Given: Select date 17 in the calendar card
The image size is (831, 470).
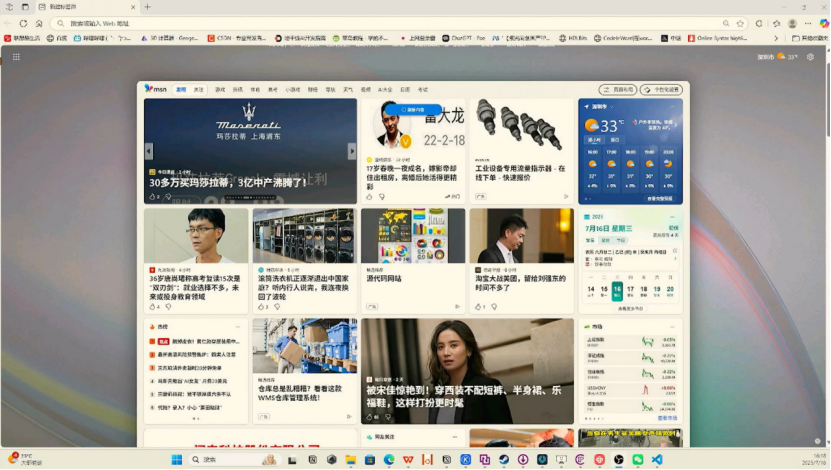Looking at the screenshot, I should 630,290.
